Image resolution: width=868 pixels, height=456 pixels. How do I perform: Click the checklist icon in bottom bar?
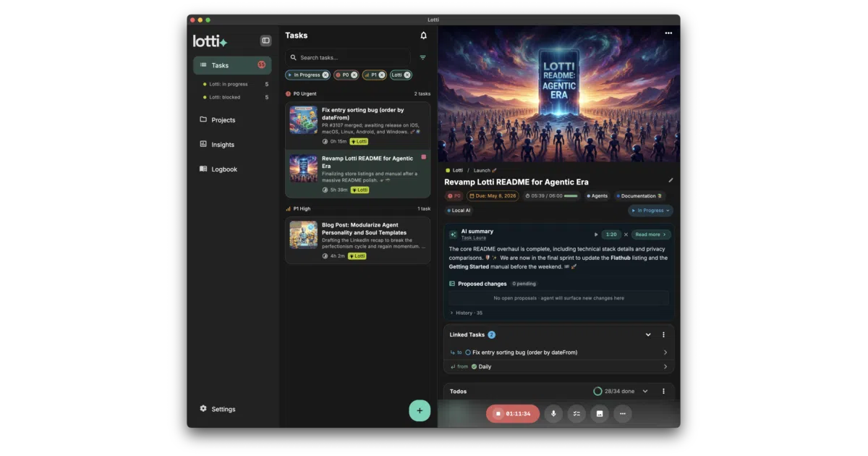point(576,413)
